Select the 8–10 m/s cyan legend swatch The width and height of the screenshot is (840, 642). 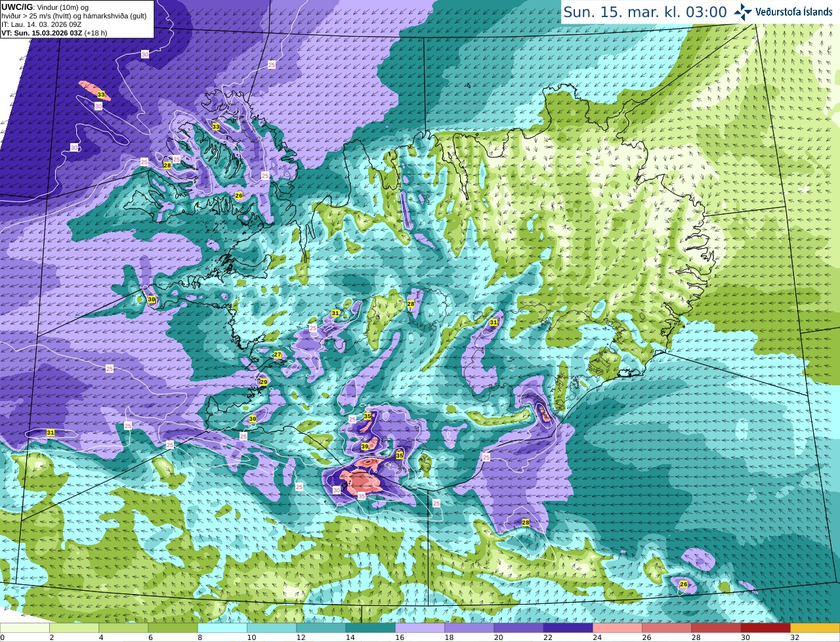(222, 628)
